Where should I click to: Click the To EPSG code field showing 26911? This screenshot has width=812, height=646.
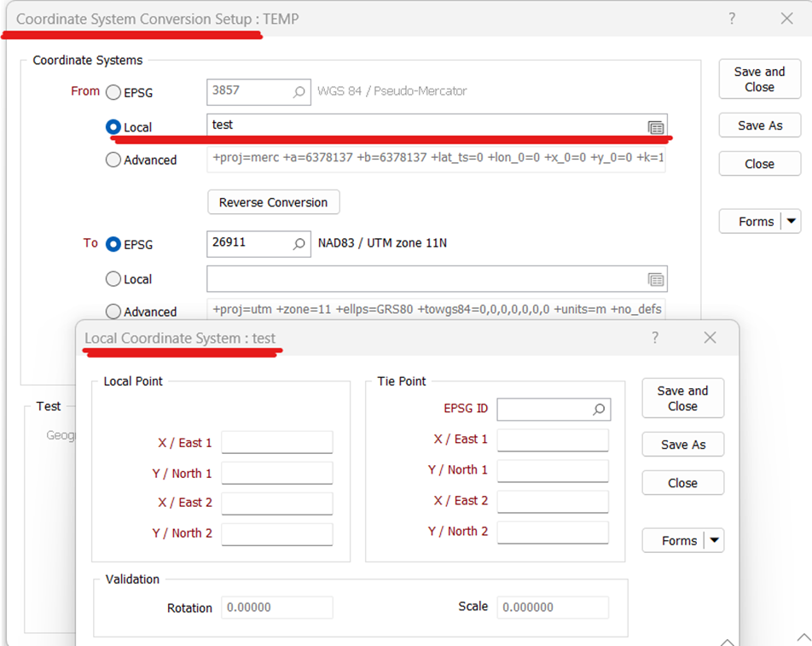pos(247,243)
